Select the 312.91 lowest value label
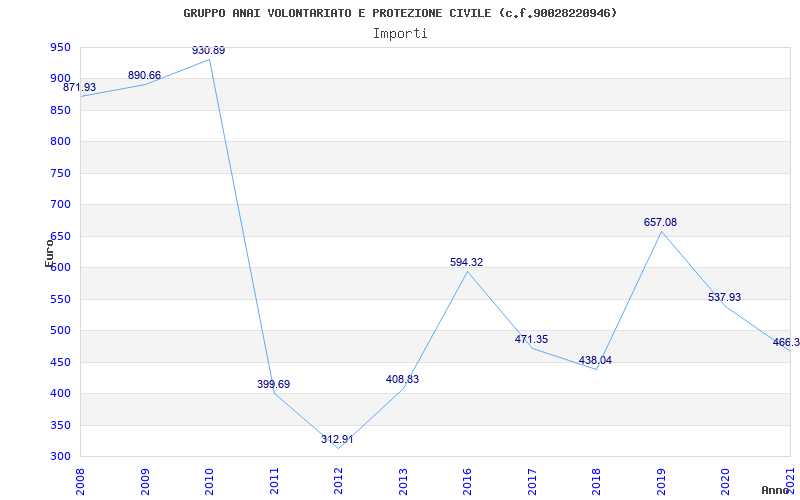800x500 pixels. pyautogui.click(x=338, y=439)
